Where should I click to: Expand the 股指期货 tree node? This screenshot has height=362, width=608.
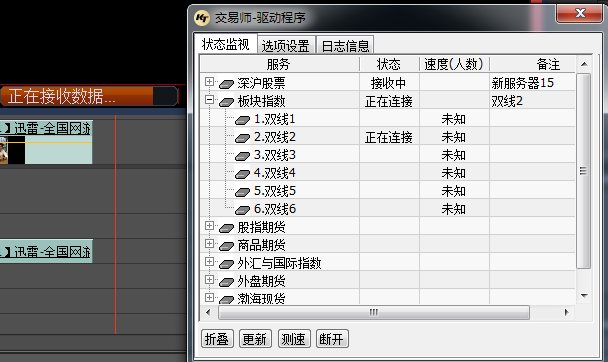point(209,226)
